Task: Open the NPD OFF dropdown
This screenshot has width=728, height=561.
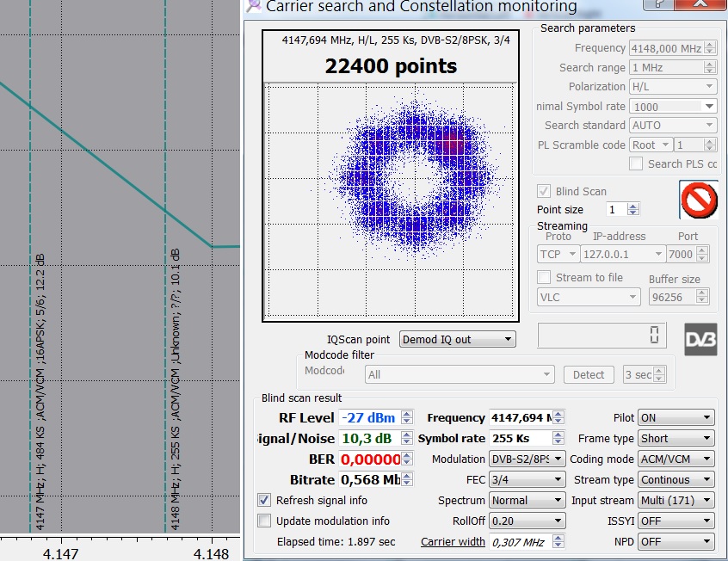Action: 676,541
